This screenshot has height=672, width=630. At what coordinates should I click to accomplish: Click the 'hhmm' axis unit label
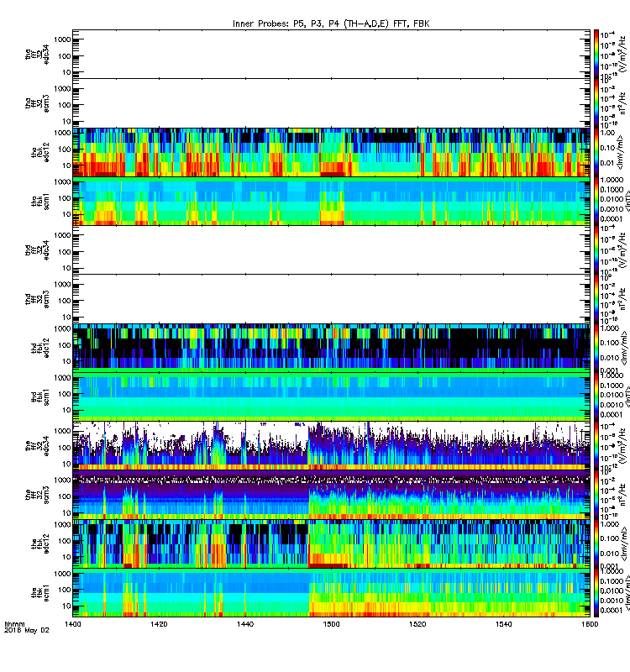pos(14,624)
